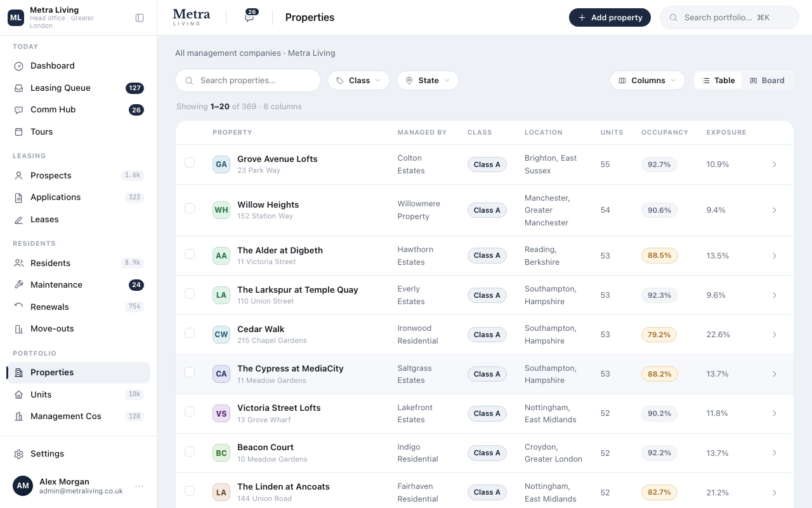Click the Maintenance wrench icon
Screen dimensions: 812x508
tap(18, 285)
